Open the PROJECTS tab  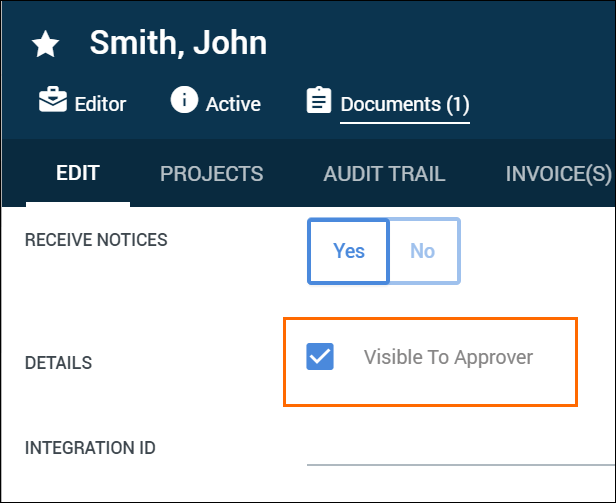(x=212, y=174)
